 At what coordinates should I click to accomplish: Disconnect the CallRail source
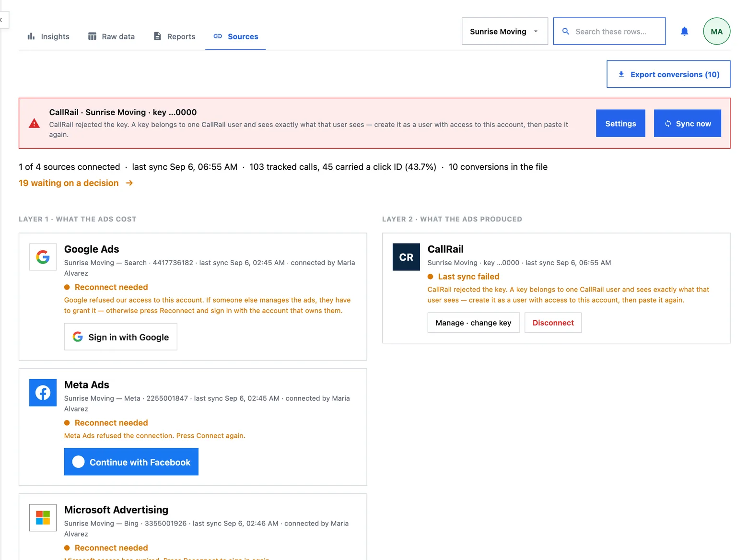553,323
